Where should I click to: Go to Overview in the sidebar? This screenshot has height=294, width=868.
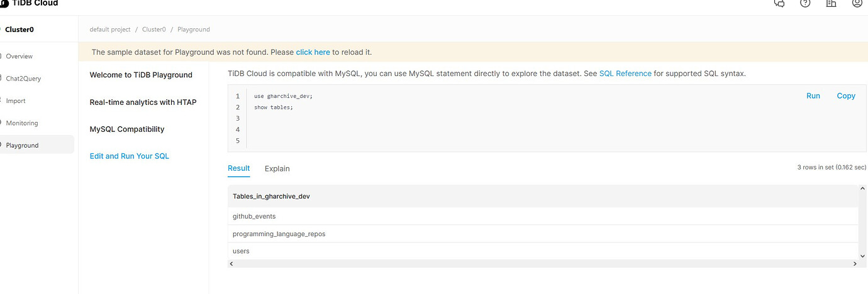pos(19,56)
